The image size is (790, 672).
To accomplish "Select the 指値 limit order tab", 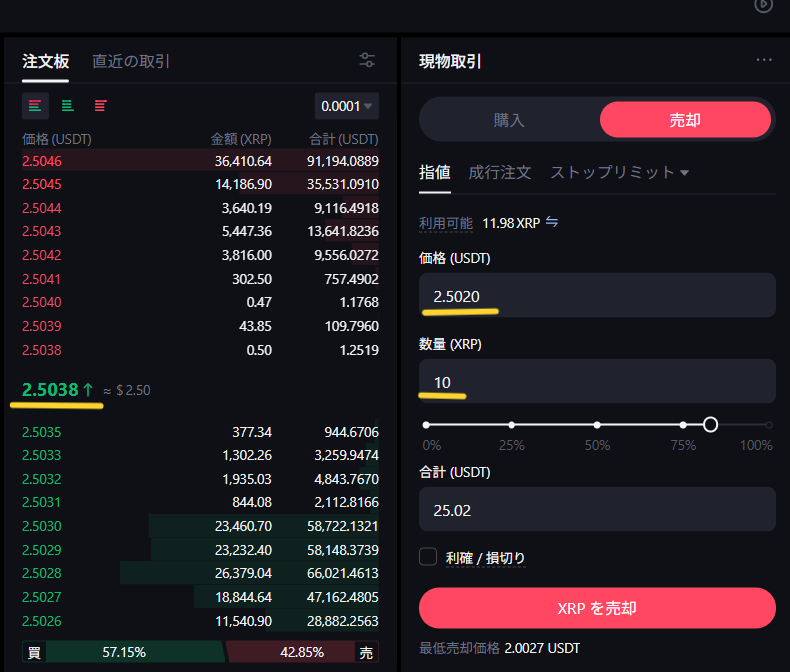I will click(x=434, y=172).
